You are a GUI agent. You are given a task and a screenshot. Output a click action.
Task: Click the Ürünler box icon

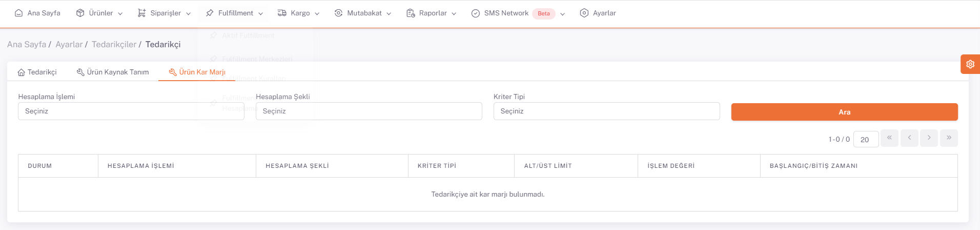click(x=80, y=13)
